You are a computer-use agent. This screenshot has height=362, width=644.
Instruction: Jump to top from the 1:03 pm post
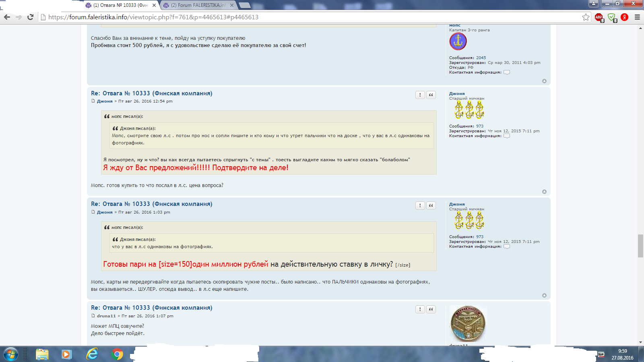click(x=544, y=296)
